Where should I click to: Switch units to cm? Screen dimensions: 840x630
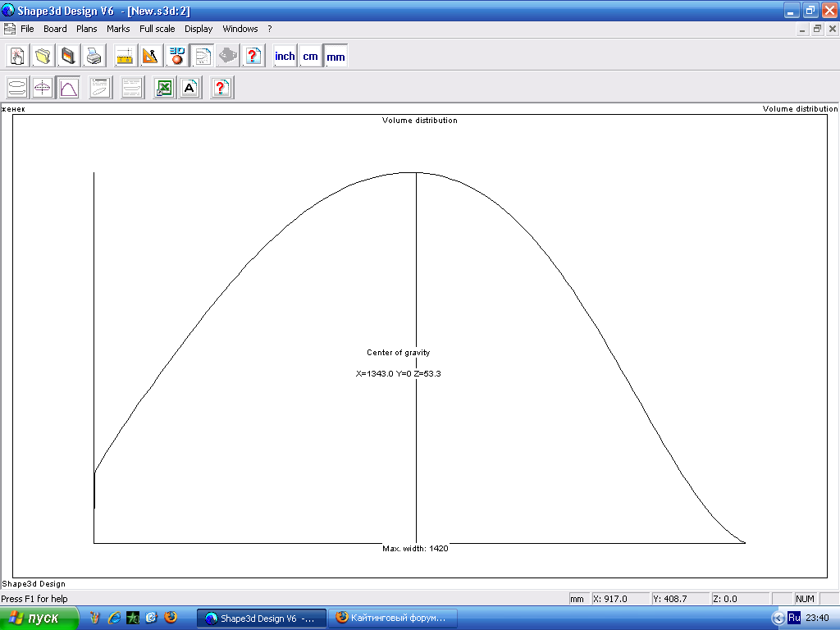(x=310, y=57)
